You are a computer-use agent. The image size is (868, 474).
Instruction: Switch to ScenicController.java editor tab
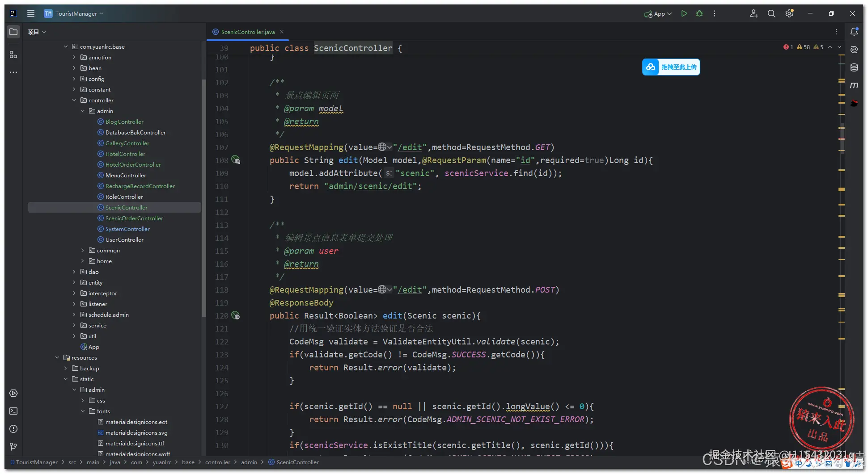(x=248, y=32)
